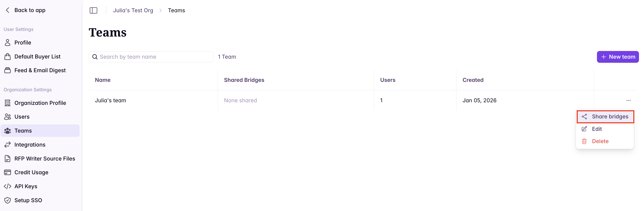The width and height of the screenshot is (644, 211).
Task: Select Delete to remove Julia's team
Action: pyautogui.click(x=601, y=141)
